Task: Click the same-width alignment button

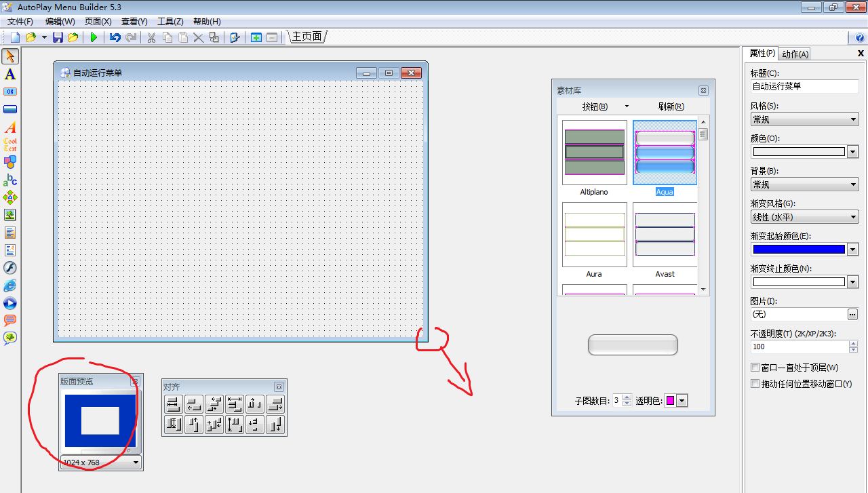Action: point(174,405)
